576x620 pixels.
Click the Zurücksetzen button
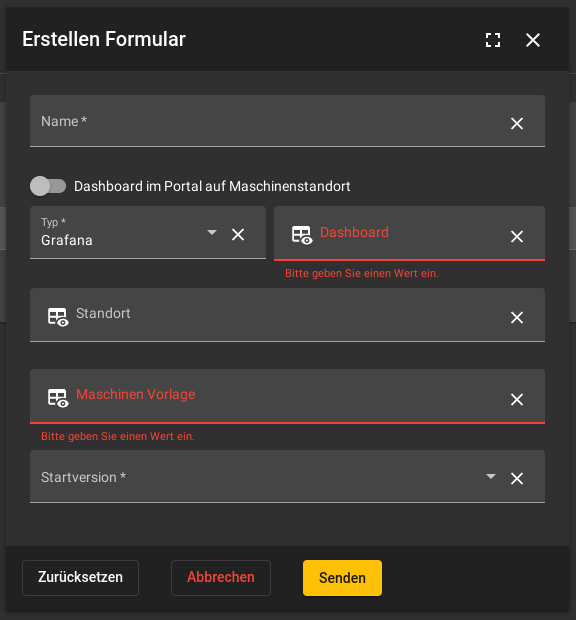point(80,577)
